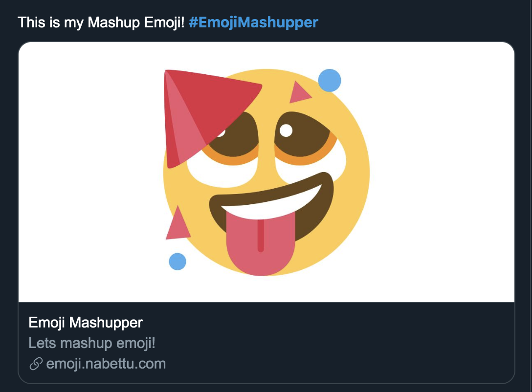Visit emoji.nabettu.com
Image resolution: width=532 pixels, height=392 pixels.
(104, 363)
